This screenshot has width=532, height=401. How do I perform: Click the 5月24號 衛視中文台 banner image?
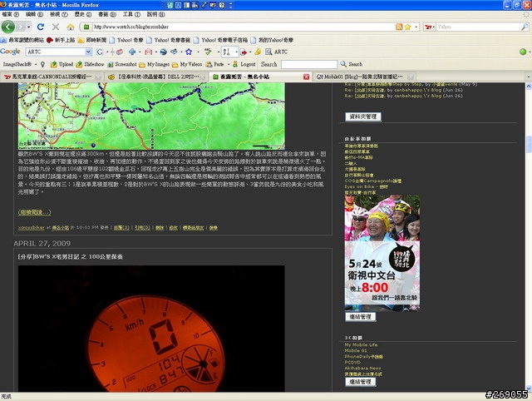382,253
